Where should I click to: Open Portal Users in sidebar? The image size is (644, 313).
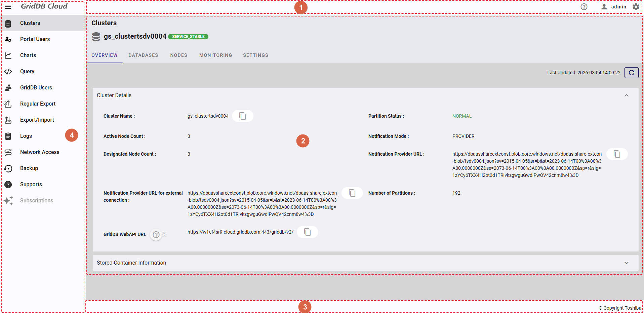point(35,39)
